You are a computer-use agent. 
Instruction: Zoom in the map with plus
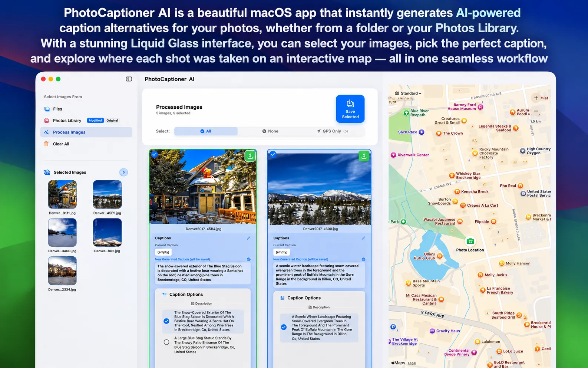(536, 98)
